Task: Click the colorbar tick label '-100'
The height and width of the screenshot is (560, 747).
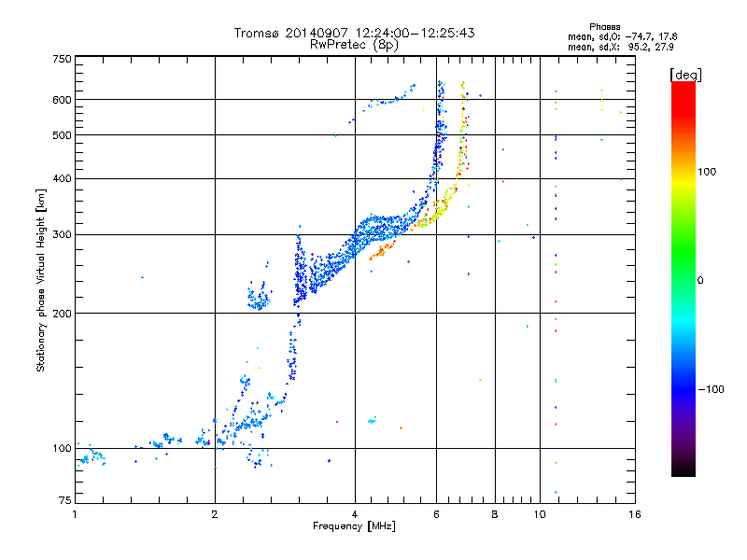Action: point(712,389)
